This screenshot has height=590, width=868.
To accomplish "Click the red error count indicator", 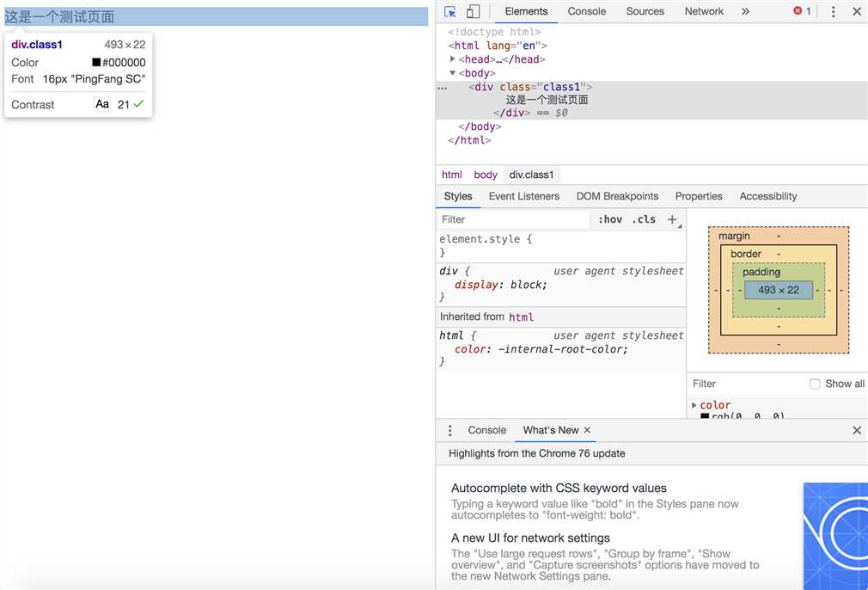I will 802,11.
